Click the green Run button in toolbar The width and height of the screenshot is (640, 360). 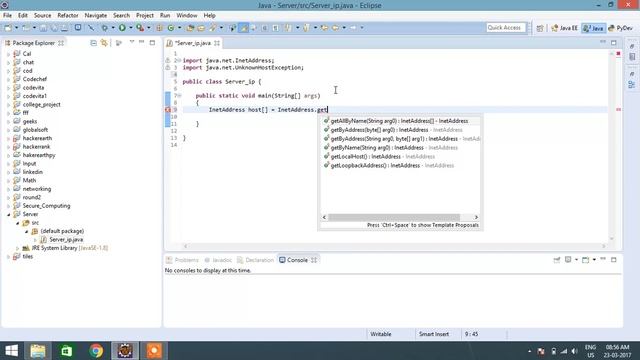122,28
